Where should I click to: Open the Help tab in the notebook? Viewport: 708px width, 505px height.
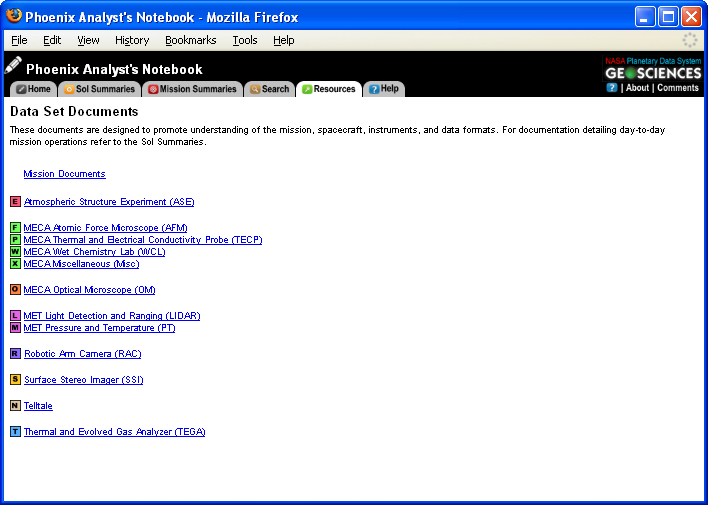384,89
